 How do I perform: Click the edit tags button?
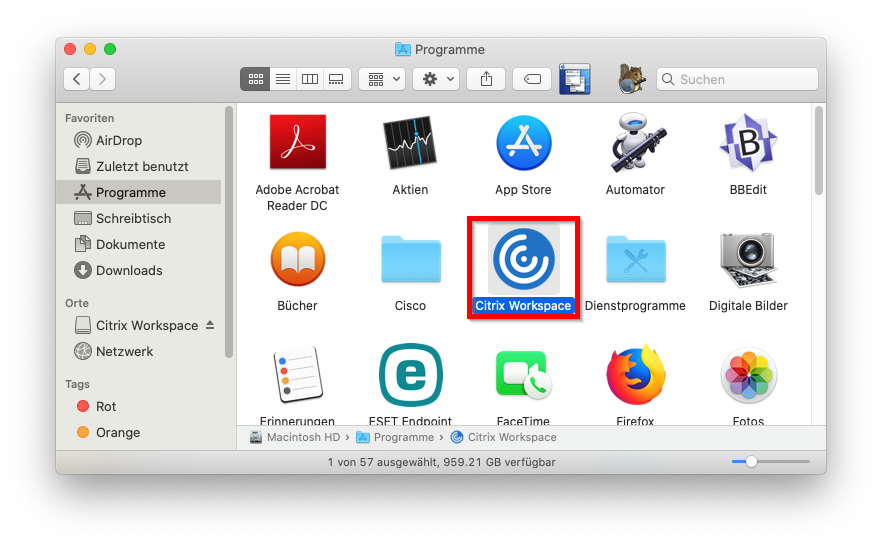[532, 79]
